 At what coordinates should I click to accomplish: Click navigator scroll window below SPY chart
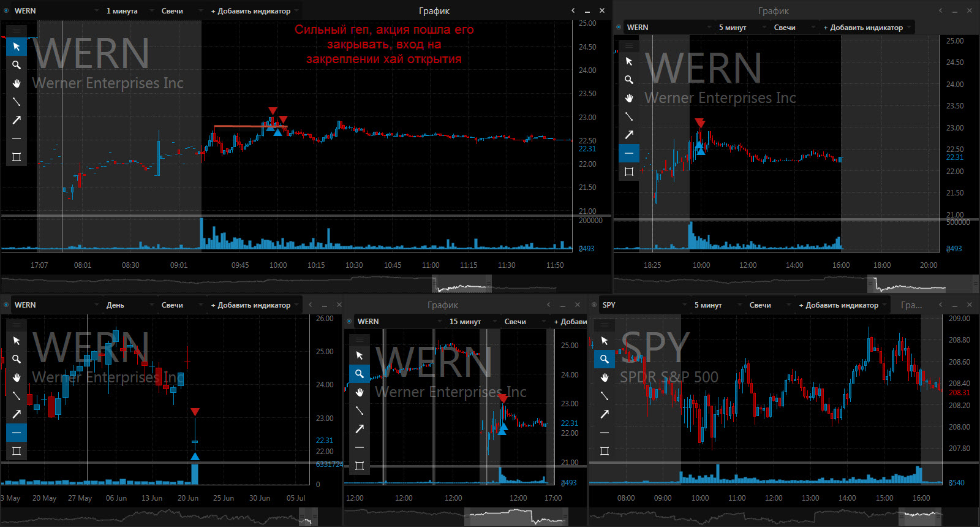[x=920, y=517]
